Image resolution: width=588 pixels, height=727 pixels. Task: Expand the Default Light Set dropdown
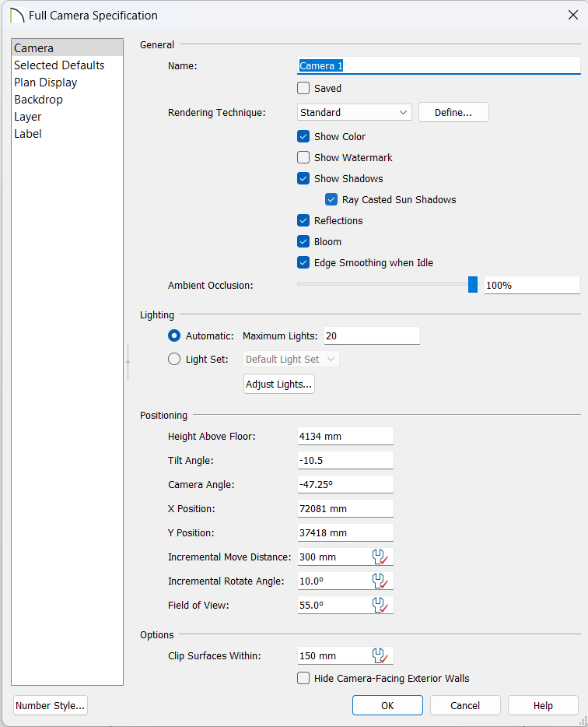coord(291,360)
